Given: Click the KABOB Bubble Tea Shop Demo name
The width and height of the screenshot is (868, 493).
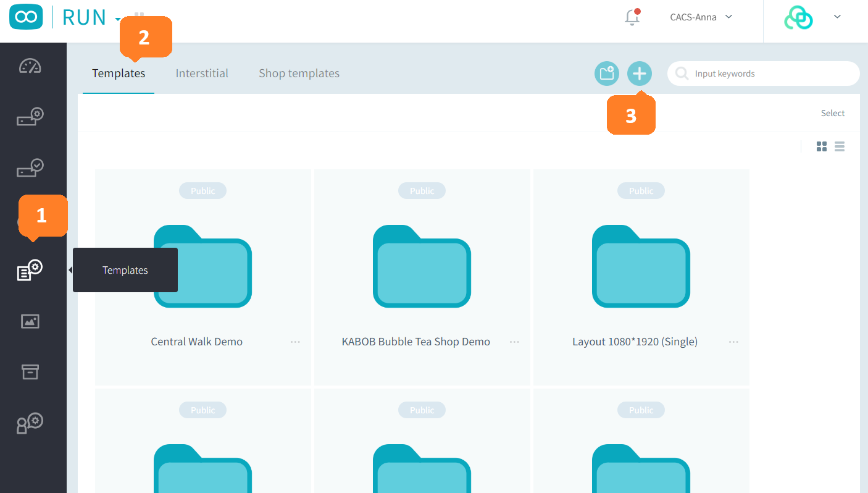Looking at the screenshot, I should coord(416,342).
